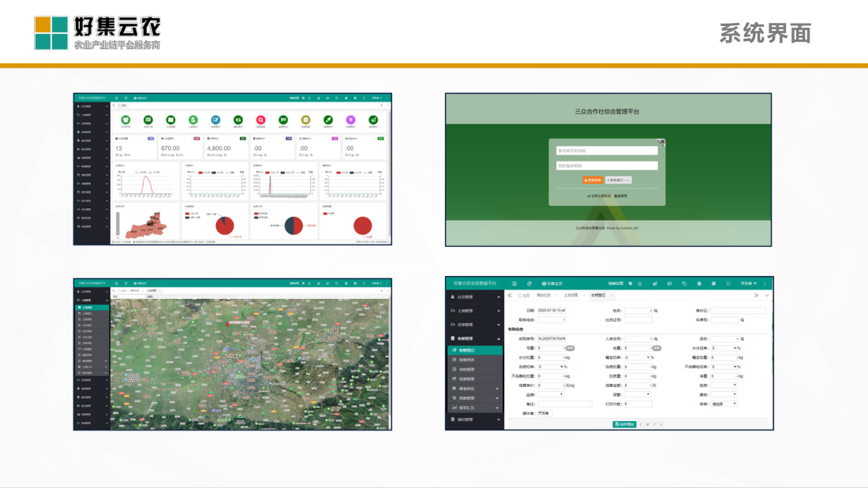Viewport: 868px width, 488px height.
Task: Click the 日期 date field in the form
Action: tap(552, 311)
